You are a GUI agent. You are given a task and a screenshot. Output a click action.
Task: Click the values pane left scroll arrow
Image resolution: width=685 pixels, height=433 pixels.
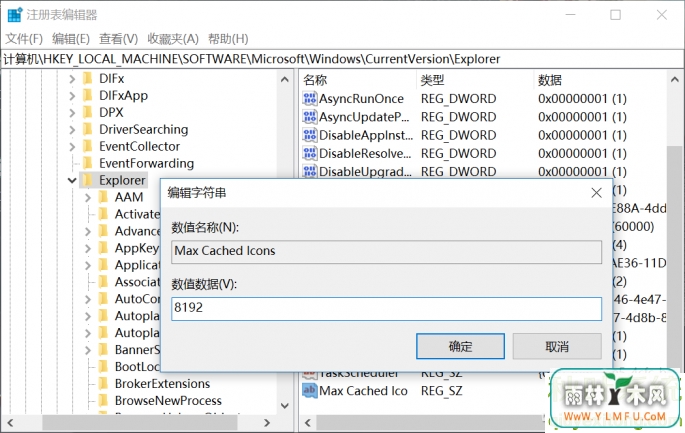(x=308, y=423)
